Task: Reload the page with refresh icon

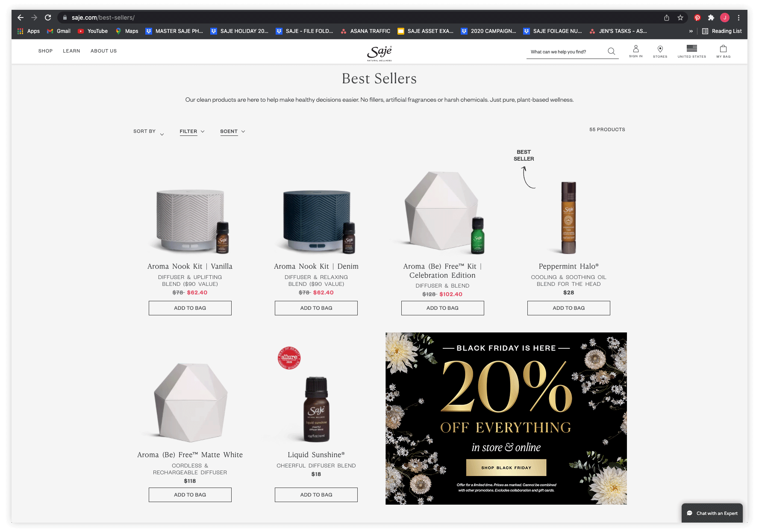Action: click(48, 18)
